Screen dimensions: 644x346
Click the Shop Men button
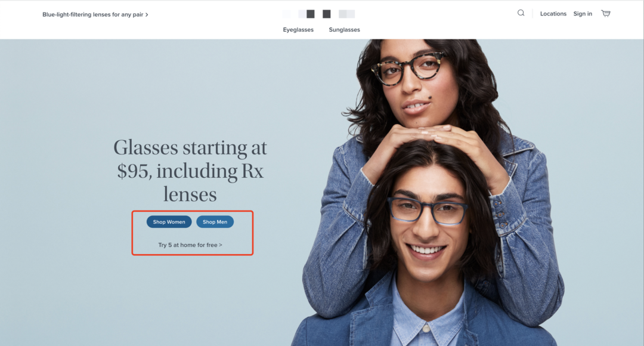click(x=215, y=222)
